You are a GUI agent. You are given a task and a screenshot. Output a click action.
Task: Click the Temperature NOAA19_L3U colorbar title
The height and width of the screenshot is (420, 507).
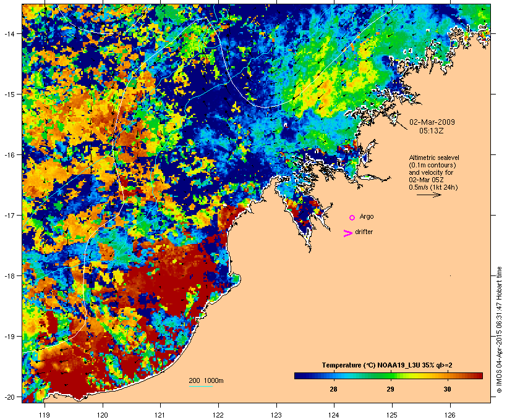coord(387,365)
